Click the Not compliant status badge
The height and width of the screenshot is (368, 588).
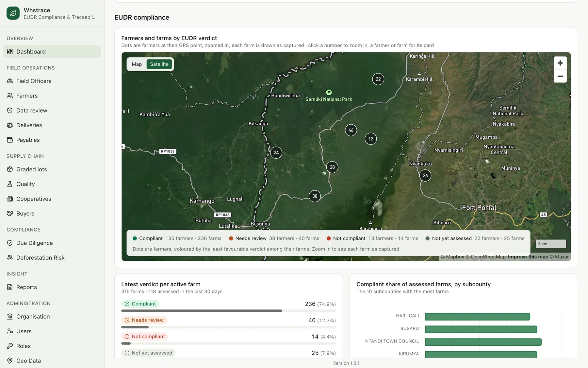[145, 337]
